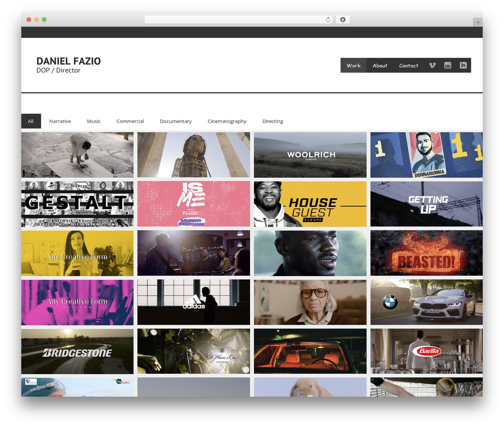
Task: Go to the Work page
Action: 354,65
